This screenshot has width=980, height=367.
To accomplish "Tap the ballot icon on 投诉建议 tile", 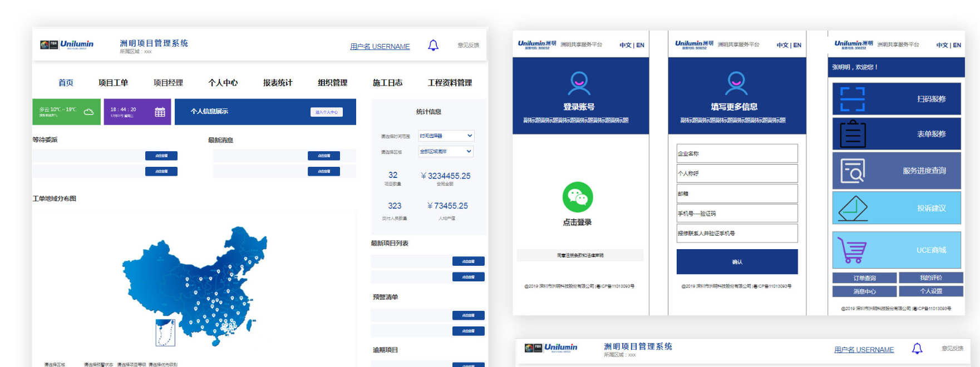I will tap(853, 209).
